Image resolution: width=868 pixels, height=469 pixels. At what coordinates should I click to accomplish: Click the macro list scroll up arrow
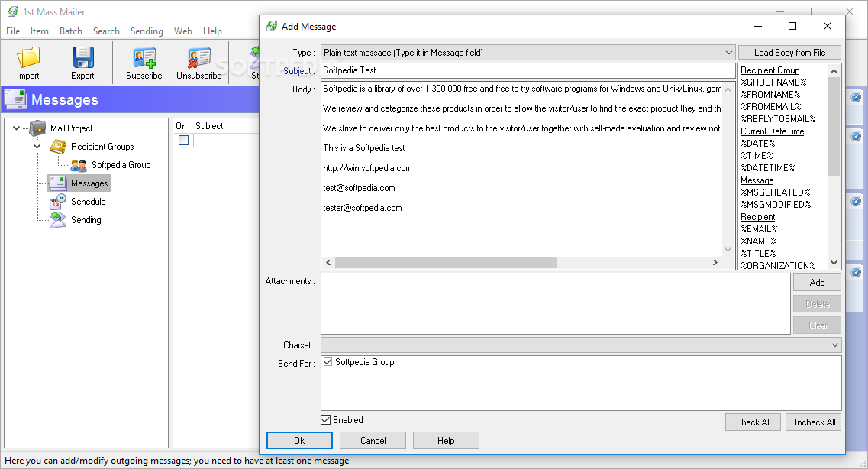tap(834, 71)
